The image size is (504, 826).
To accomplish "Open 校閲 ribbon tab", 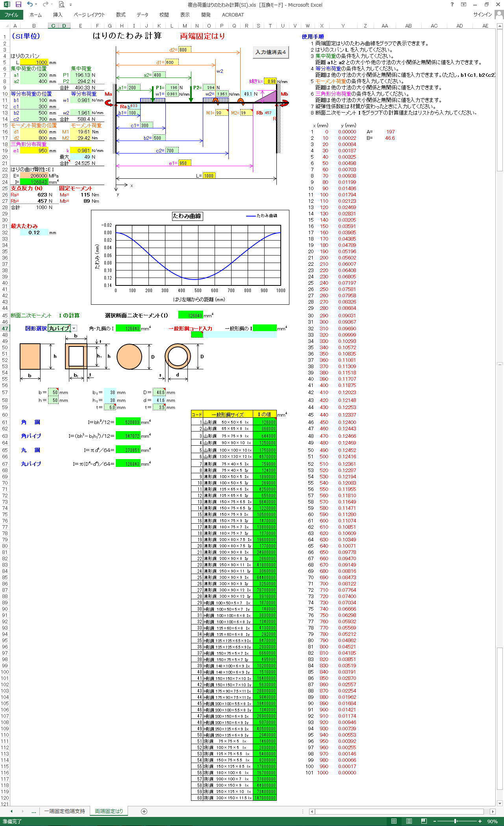I will point(164,15).
